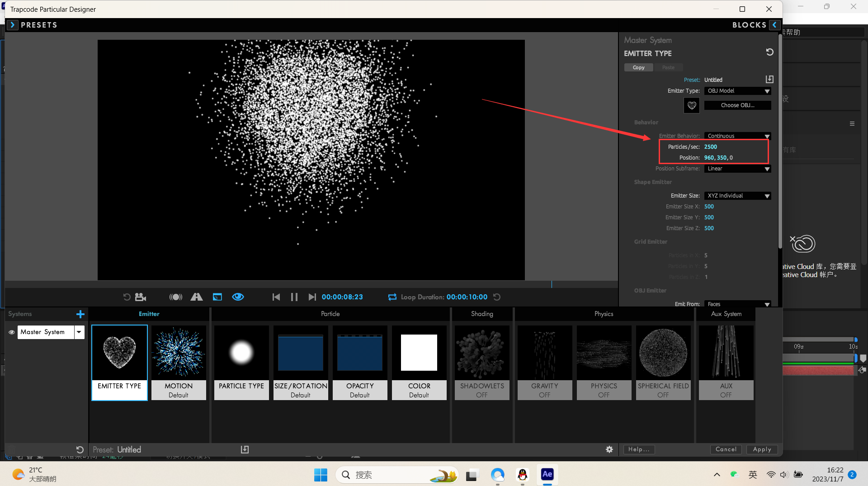Expand the PRESETS panel arrow
This screenshot has height=486, width=868.
point(13,25)
